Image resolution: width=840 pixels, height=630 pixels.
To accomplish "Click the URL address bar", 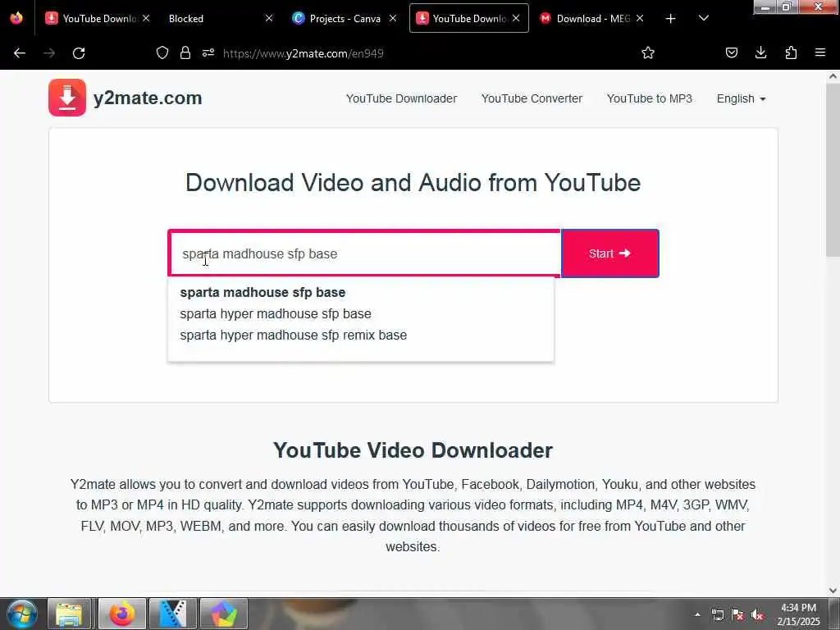I will pyautogui.click(x=407, y=53).
